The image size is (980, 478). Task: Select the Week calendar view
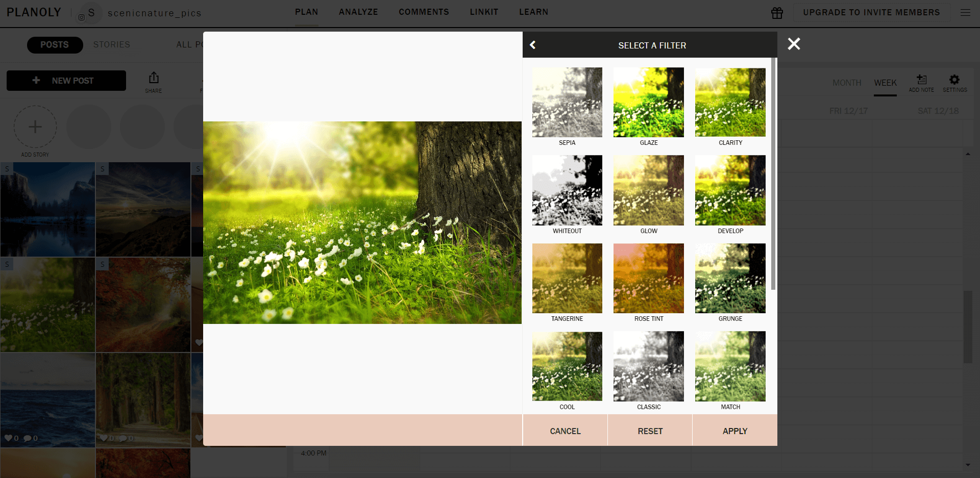pos(885,83)
